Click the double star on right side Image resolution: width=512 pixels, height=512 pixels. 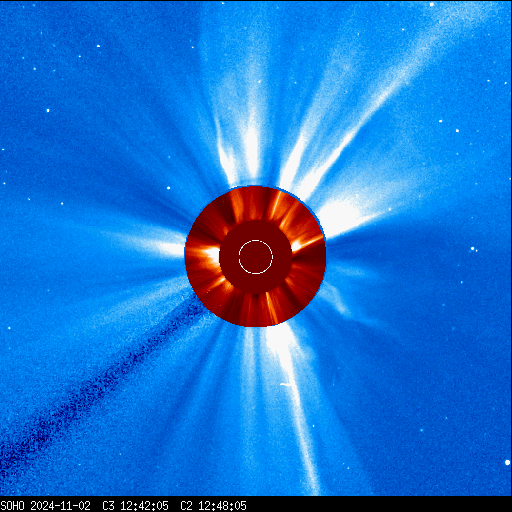click(474, 249)
